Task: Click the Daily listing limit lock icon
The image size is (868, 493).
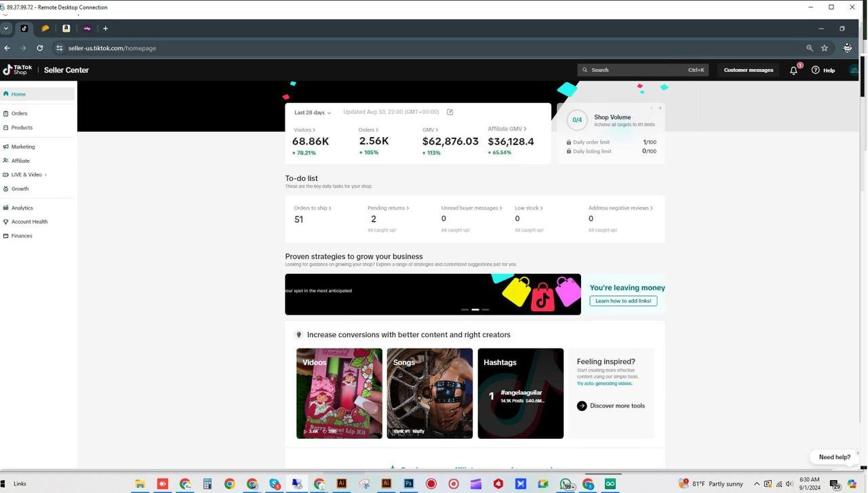Action: tap(569, 151)
